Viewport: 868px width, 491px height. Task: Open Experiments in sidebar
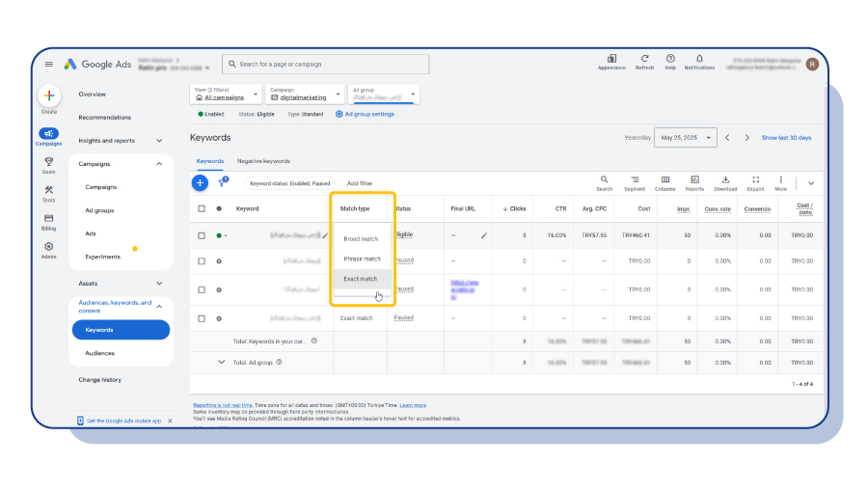[x=103, y=257]
